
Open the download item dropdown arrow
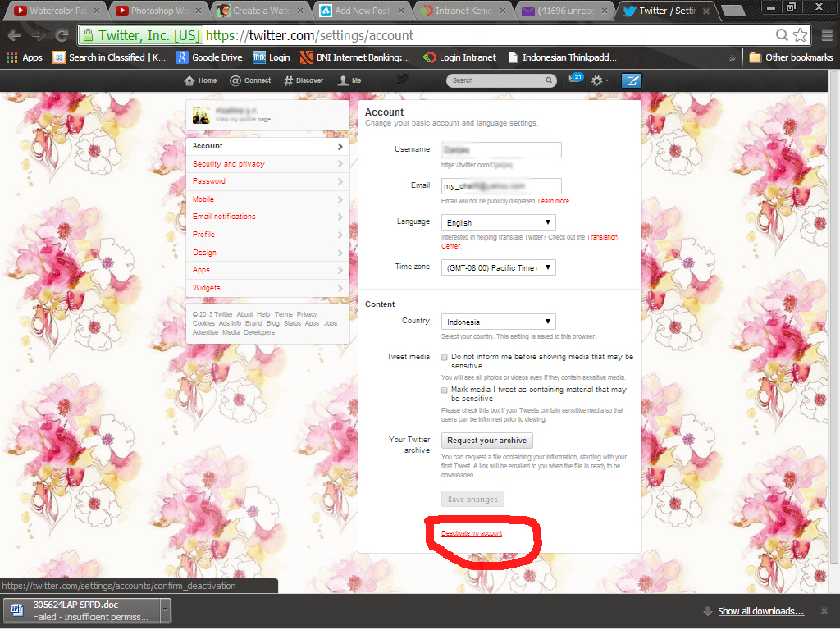(x=166, y=610)
